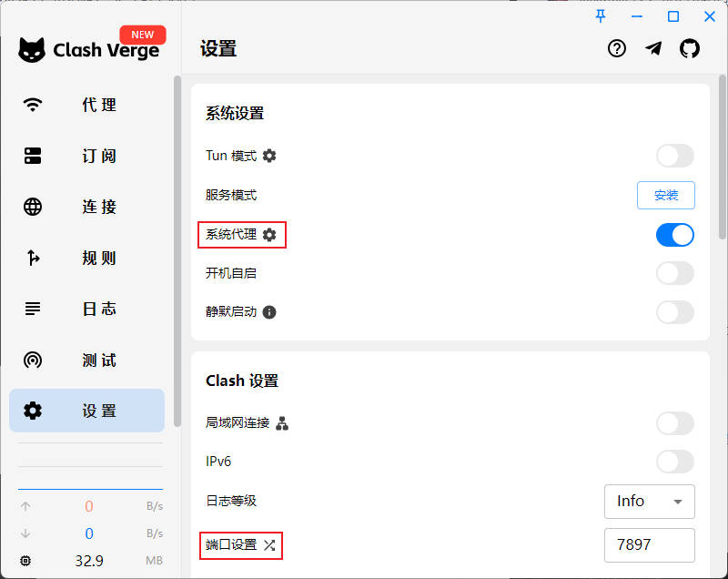The height and width of the screenshot is (579, 728).
Task: Open the GitHub repository icon
Action: point(690,48)
